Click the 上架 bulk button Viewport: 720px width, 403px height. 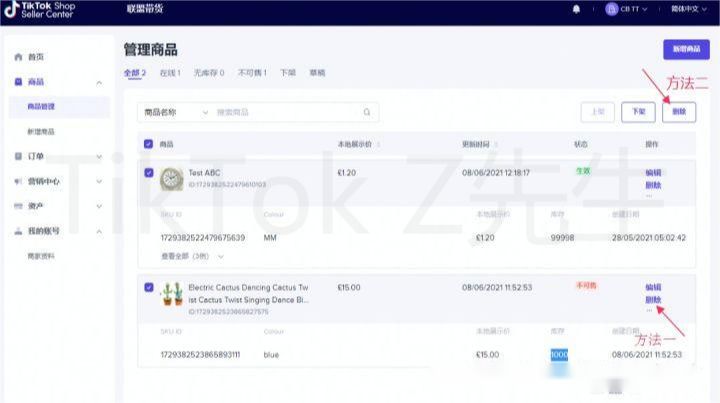coord(597,112)
